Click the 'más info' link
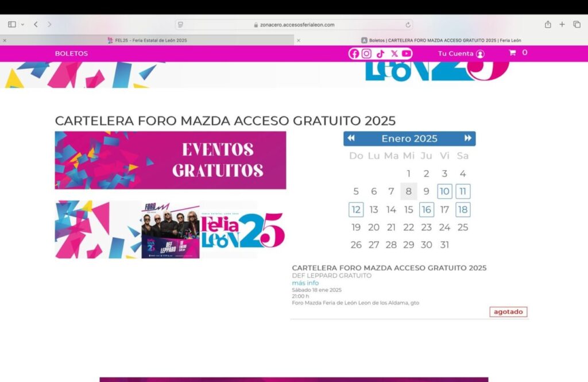 coord(305,283)
